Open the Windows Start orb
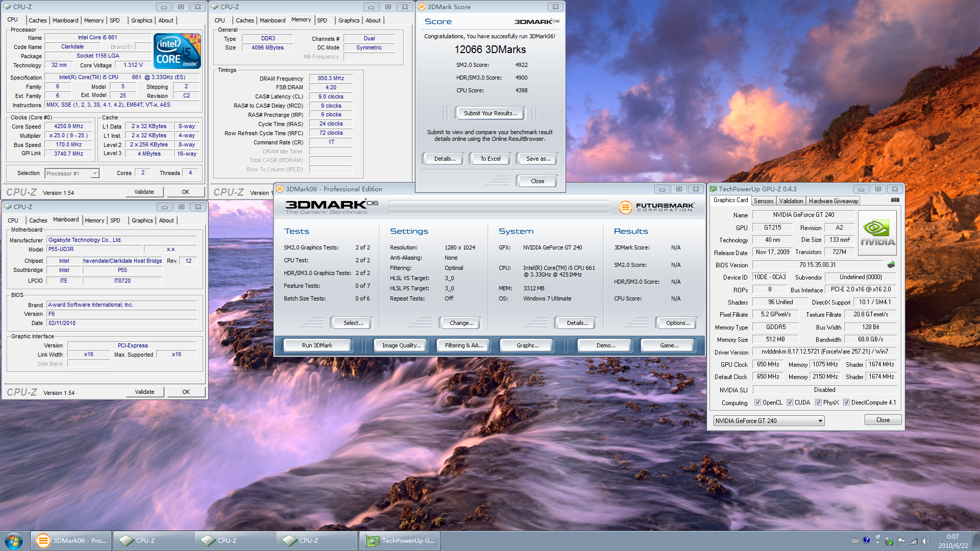 coord(14,540)
